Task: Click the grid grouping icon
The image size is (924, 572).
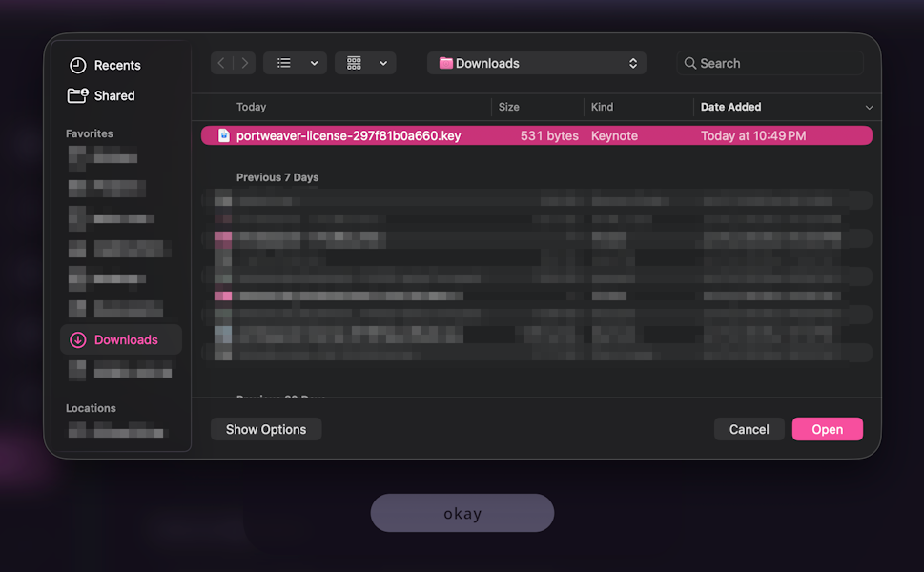Action: point(354,63)
